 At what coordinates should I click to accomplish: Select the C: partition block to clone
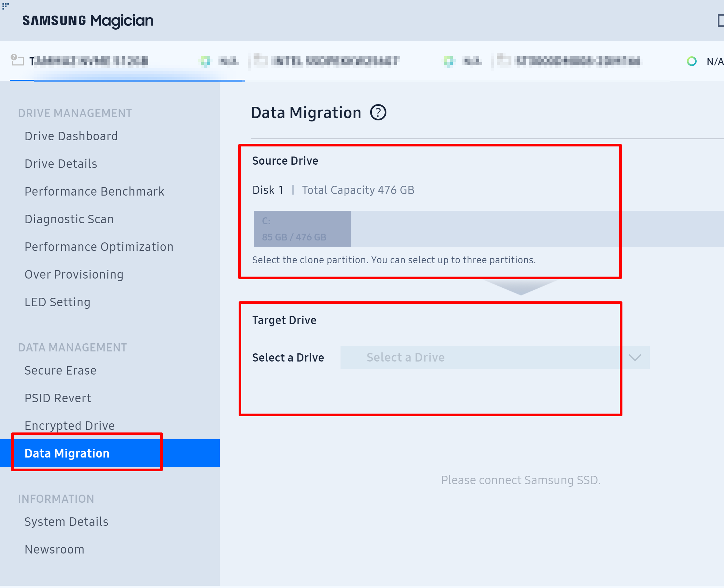302,229
